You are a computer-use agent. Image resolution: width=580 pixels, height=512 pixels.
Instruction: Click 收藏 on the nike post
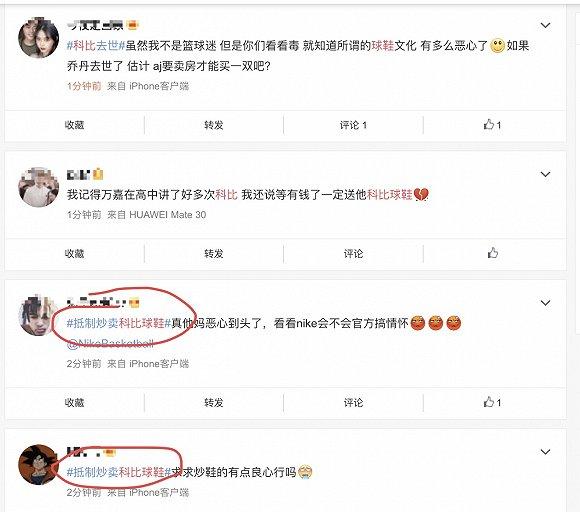[74, 402]
